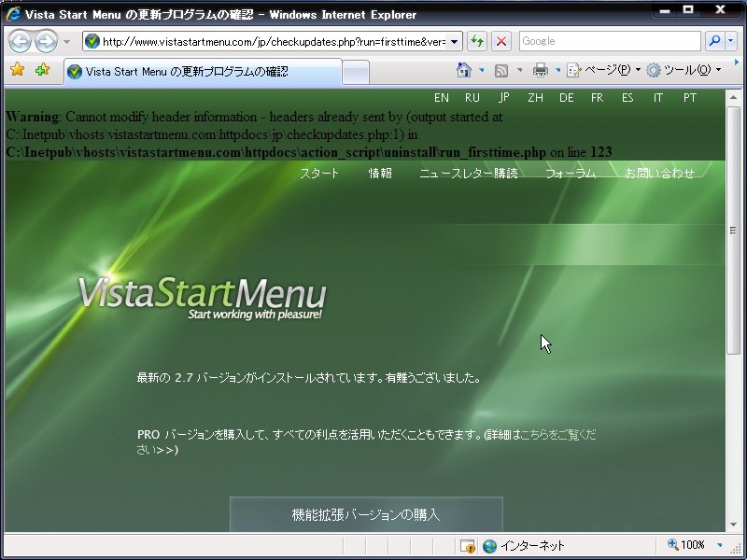Click the 機能拡張バージョンの購入 button
Screen dimensions: 747x560
click(x=366, y=514)
